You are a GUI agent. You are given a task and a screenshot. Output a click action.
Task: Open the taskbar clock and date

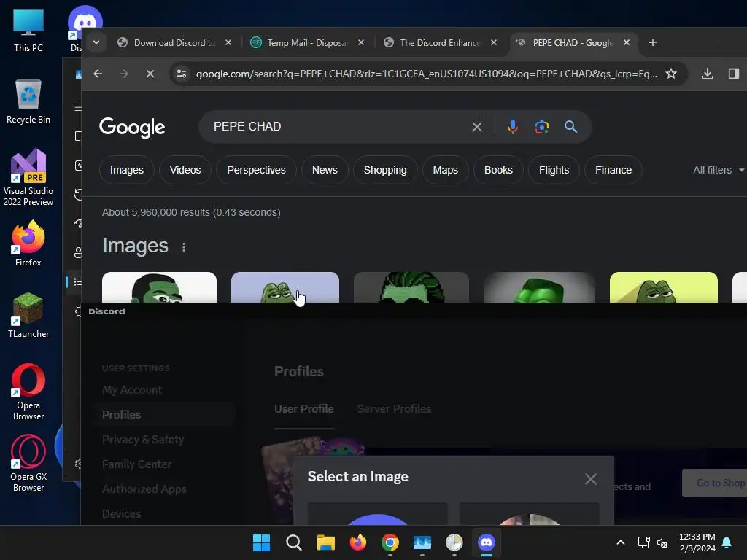(x=697, y=542)
